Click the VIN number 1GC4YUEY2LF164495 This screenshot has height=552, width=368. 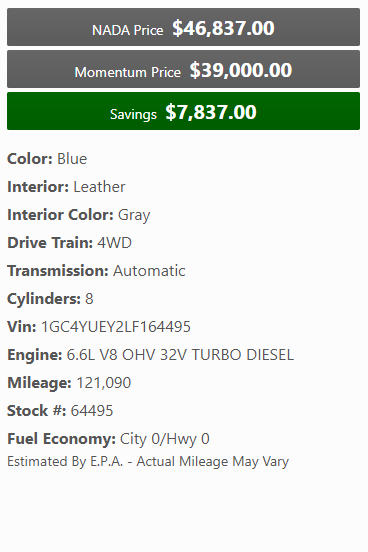click(116, 327)
